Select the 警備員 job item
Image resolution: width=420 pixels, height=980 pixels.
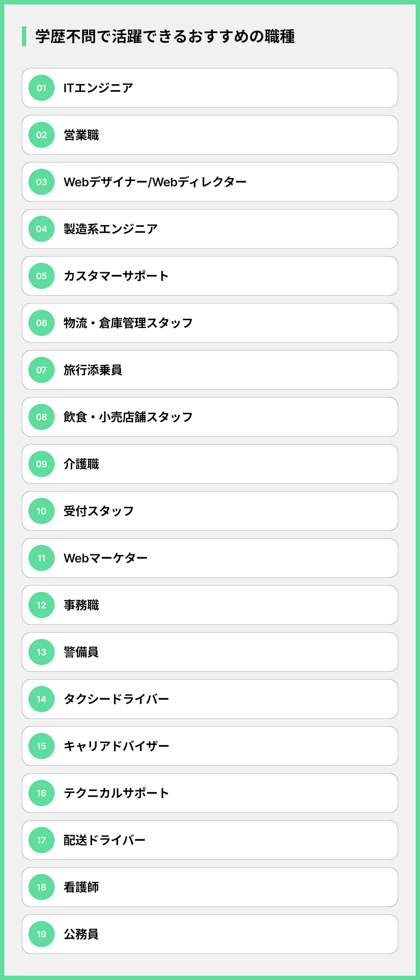(x=82, y=652)
